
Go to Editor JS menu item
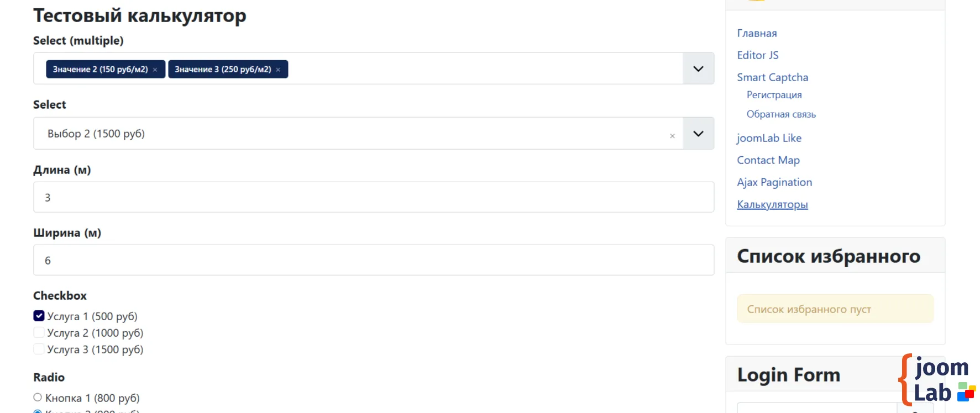tap(757, 55)
